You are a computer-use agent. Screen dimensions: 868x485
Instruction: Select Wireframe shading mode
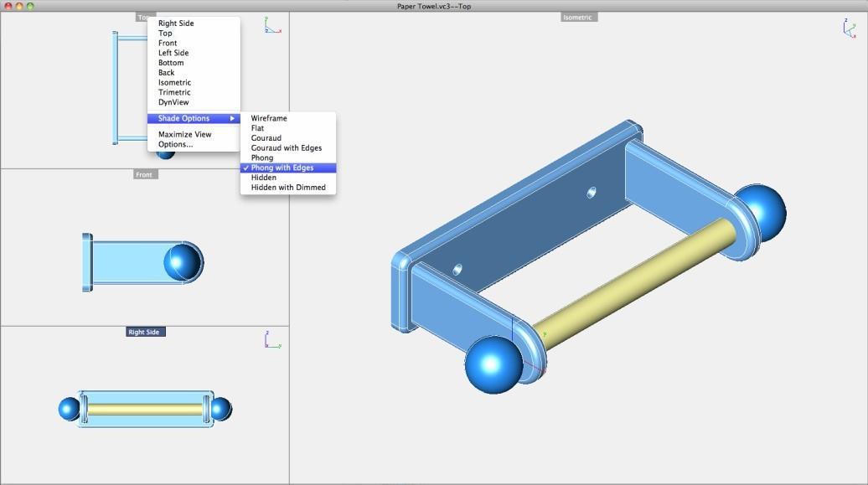(269, 118)
